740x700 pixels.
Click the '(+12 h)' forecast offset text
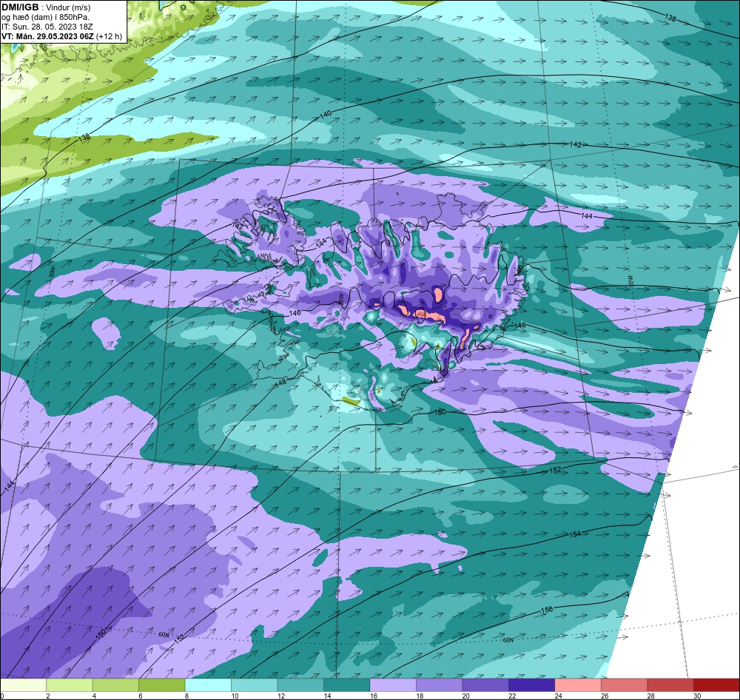[x=109, y=36]
